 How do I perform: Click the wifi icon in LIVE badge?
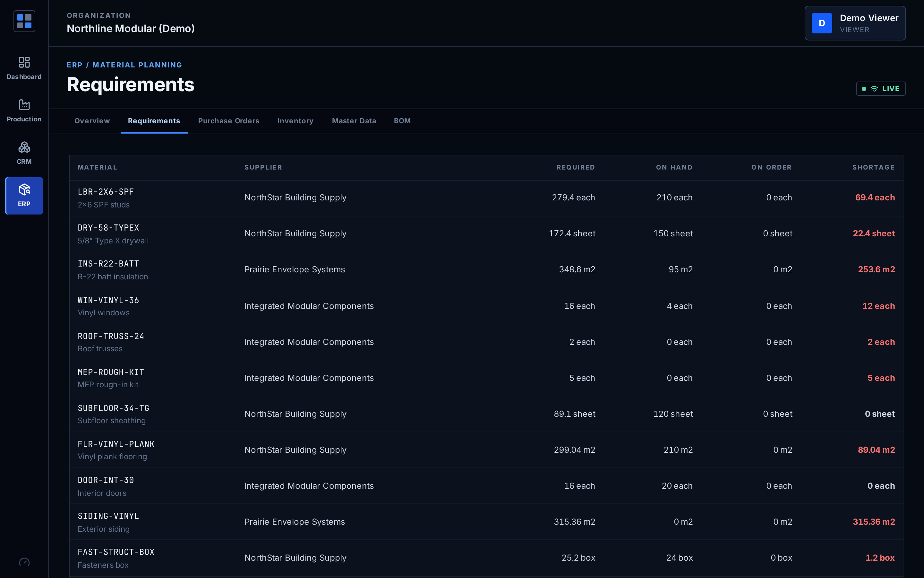pos(874,89)
